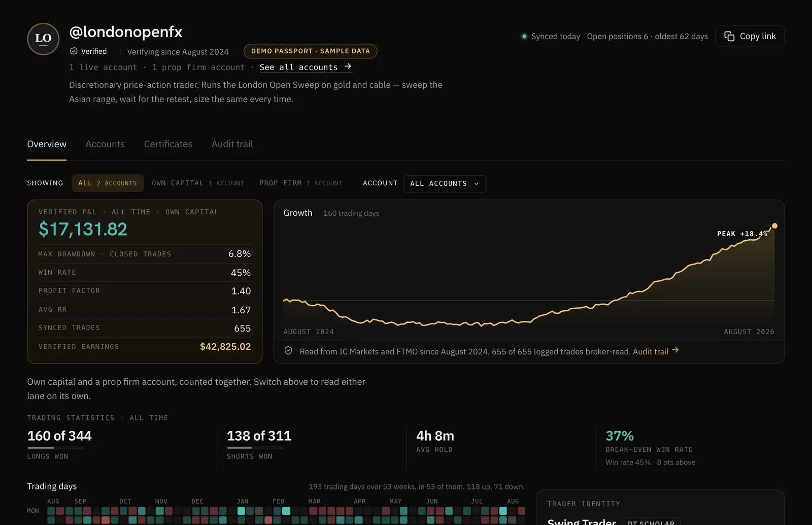Follow the See all accounts link
This screenshot has width=812, height=525.
(x=306, y=67)
